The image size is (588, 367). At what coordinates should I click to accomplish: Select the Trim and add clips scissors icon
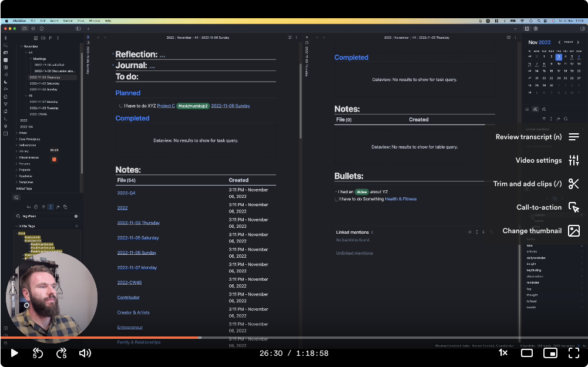point(574,184)
